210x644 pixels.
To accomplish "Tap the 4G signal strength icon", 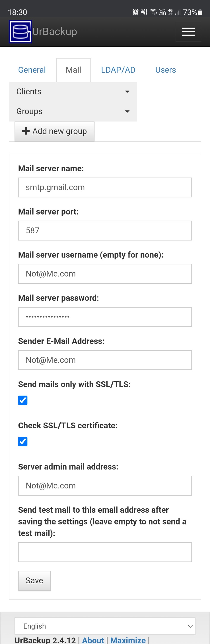I will point(178,12).
